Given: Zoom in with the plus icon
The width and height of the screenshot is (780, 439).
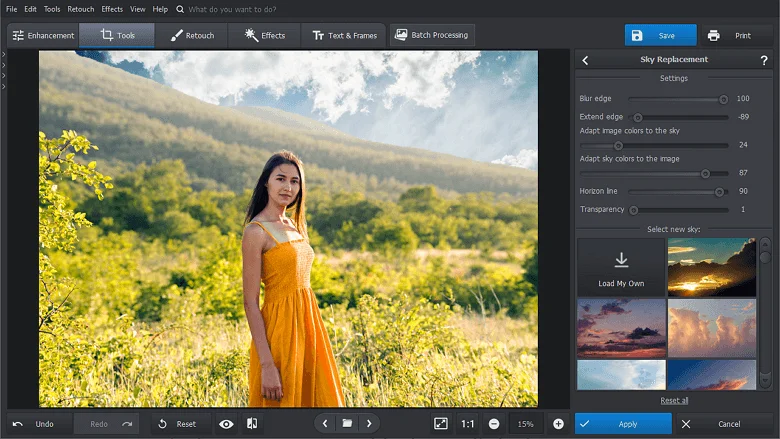Looking at the screenshot, I should point(559,424).
